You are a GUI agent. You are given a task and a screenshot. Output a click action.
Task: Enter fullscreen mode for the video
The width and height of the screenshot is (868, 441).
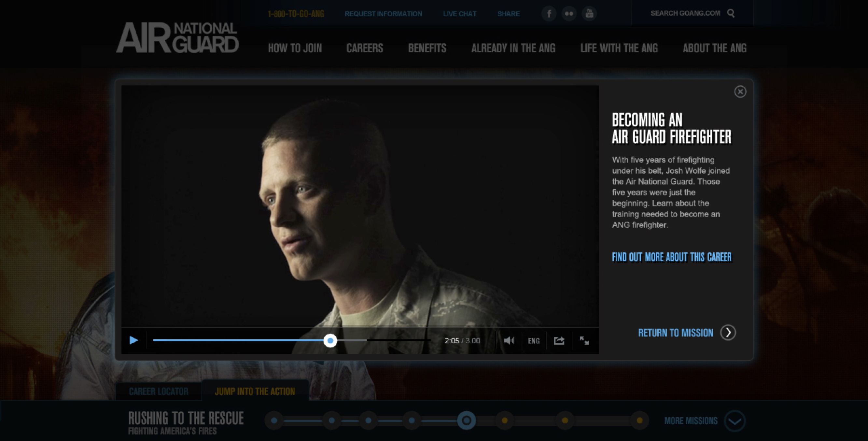pyautogui.click(x=584, y=341)
